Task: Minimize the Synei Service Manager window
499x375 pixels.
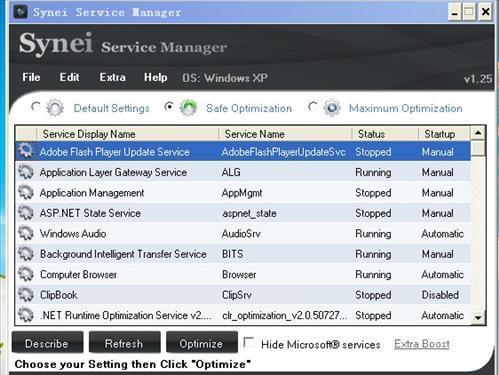Action: pos(455,12)
